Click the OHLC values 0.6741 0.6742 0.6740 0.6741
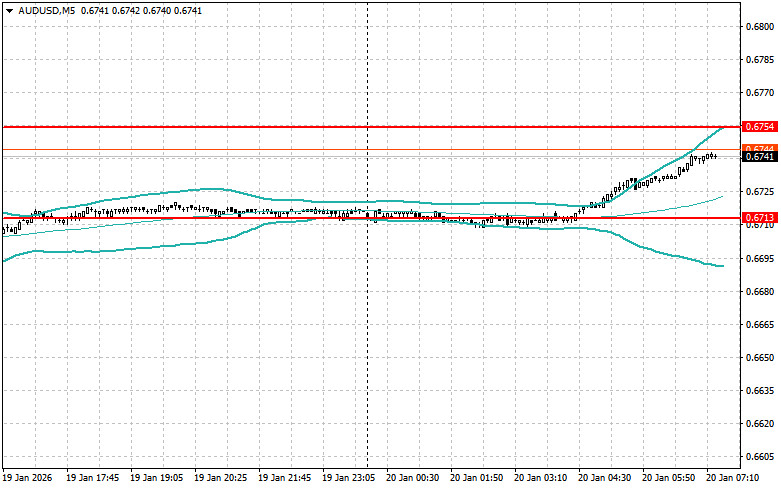Viewport: 781px width, 489px height. pyautogui.click(x=141, y=10)
